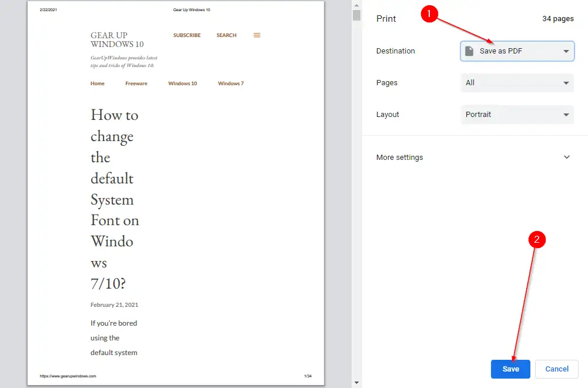The width and height of the screenshot is (588, 388).
Task: Open the Pages dropdown set to All
Action: 517,83
